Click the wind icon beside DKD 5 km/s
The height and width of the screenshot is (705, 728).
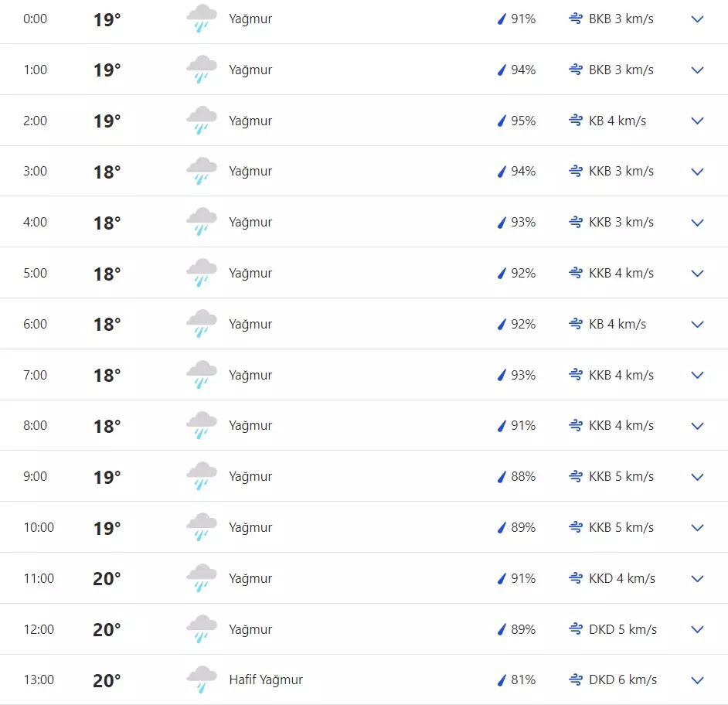(x=575, y=629)
